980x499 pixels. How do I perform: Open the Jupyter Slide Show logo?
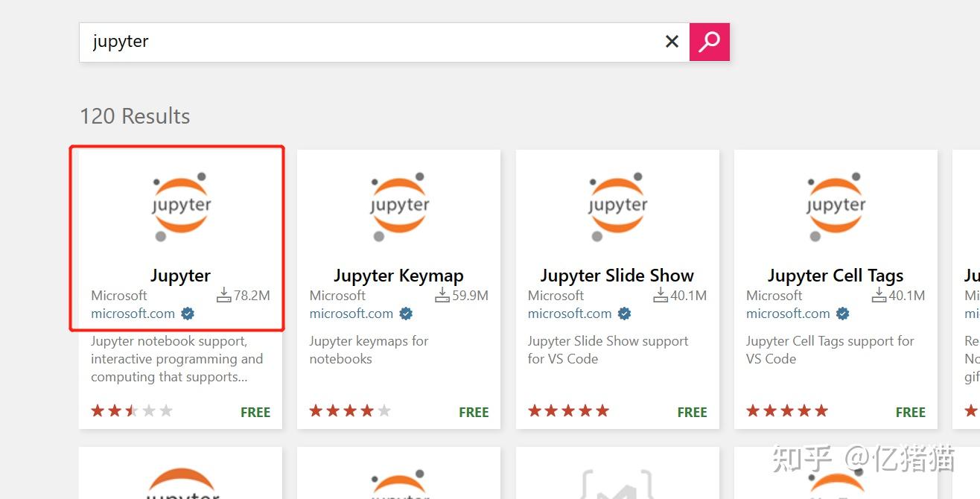617,206
